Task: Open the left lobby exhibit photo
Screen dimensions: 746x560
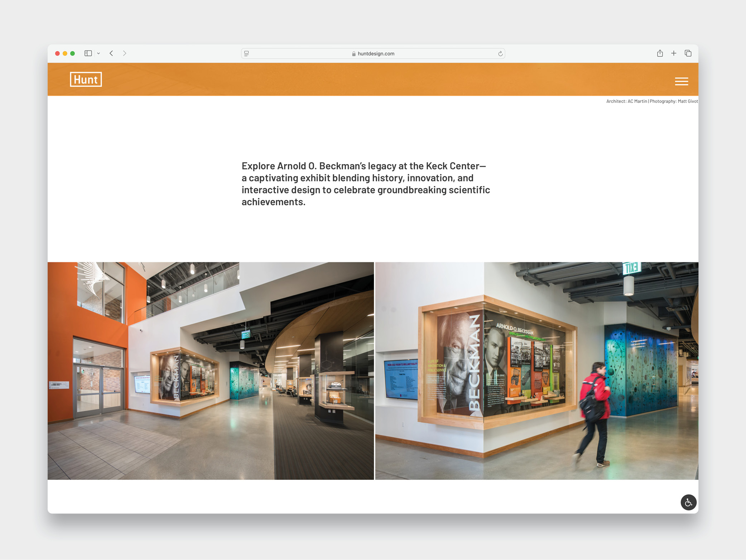Action: 211,371
